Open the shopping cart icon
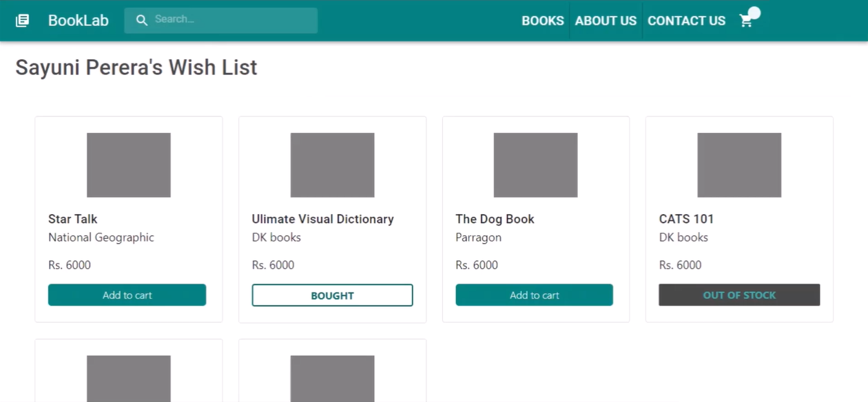Viewport: 868px width, 402px height. 745,21
